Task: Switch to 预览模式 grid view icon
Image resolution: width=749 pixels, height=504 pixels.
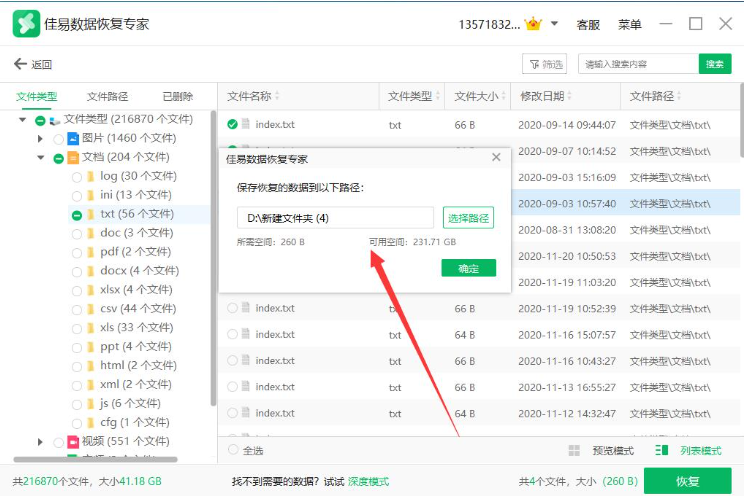Action: click(x=574, y=450)
